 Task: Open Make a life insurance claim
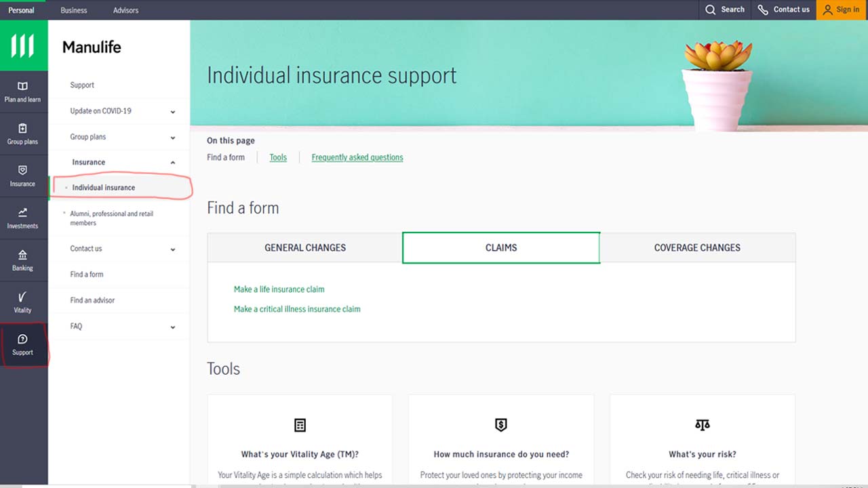tap(279, 289)
